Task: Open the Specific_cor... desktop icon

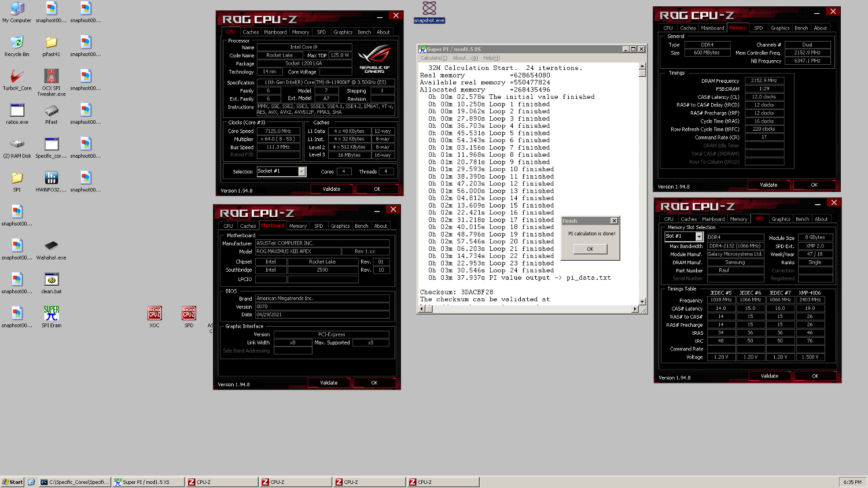Action: (51, 148)
